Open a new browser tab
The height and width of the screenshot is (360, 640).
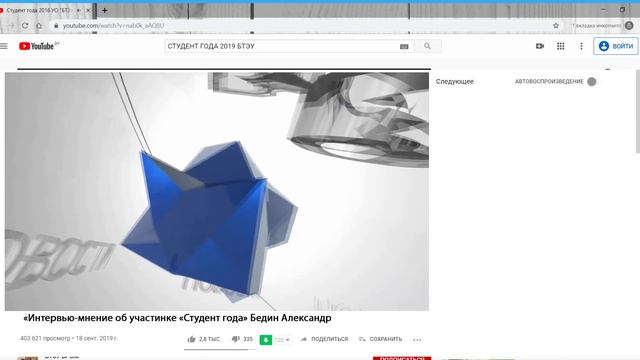coord(104,11)
